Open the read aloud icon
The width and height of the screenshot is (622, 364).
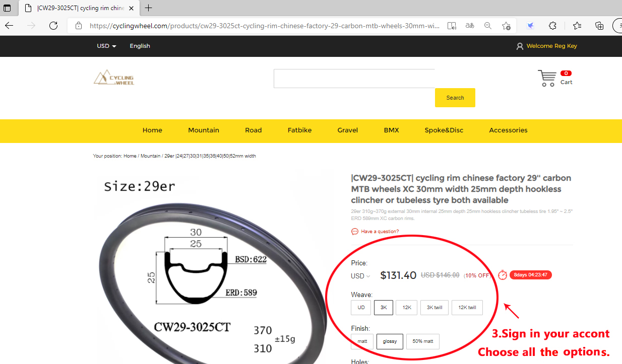click(452, 26)
